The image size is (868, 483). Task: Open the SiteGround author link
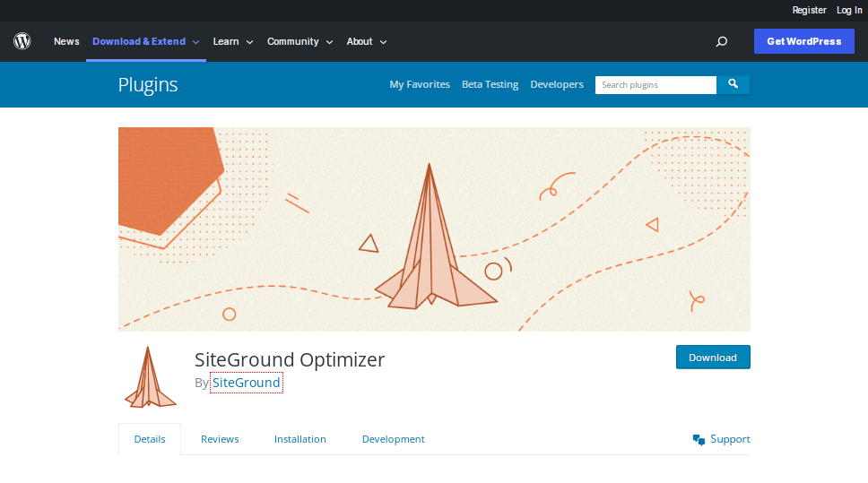247,383
